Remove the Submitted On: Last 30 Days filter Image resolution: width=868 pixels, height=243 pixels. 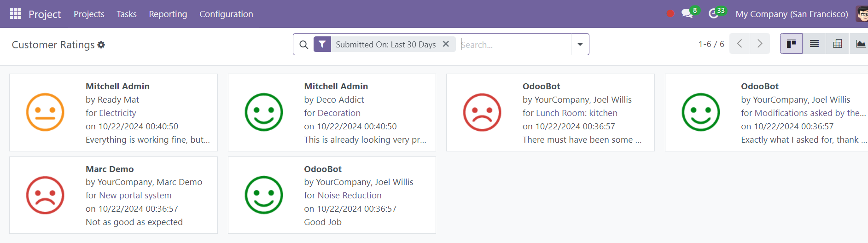point(446,44)
